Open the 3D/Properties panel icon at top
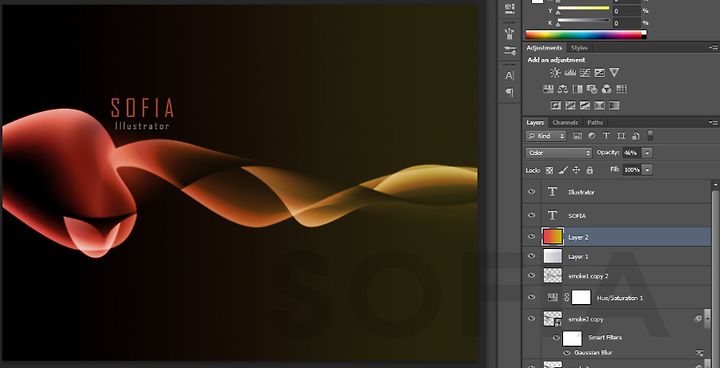 coord(510,8)
